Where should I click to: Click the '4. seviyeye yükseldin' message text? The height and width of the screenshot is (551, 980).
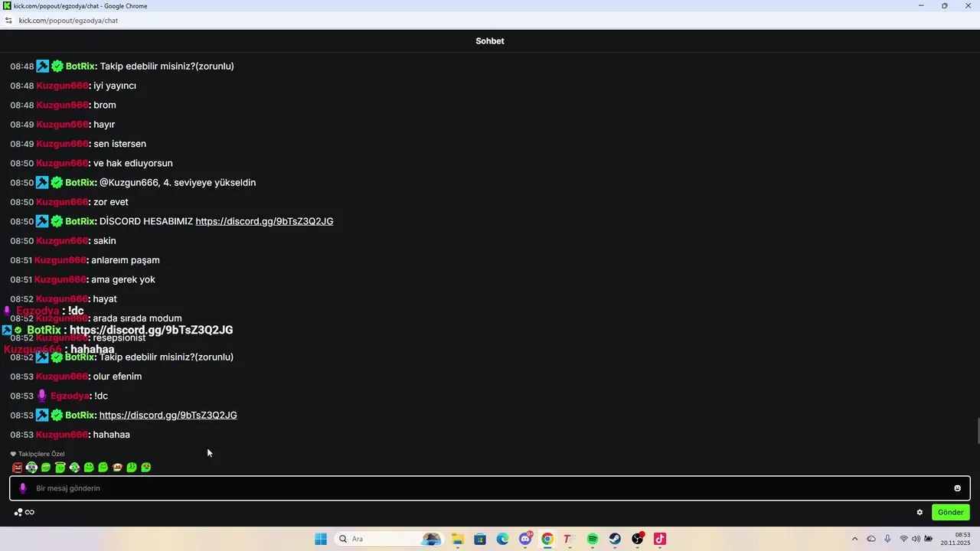click(x=209, y=183)
